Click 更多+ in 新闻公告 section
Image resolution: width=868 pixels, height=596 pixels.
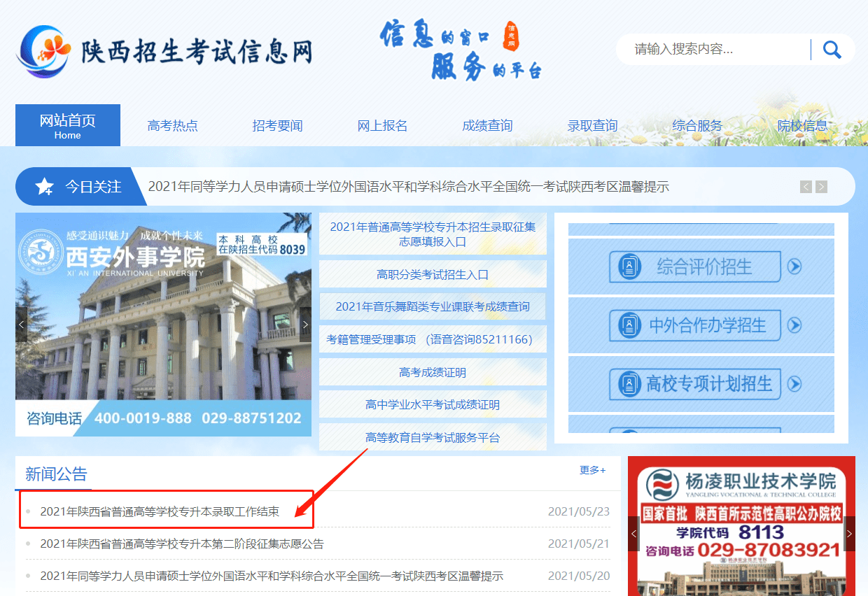pos(593,470)
